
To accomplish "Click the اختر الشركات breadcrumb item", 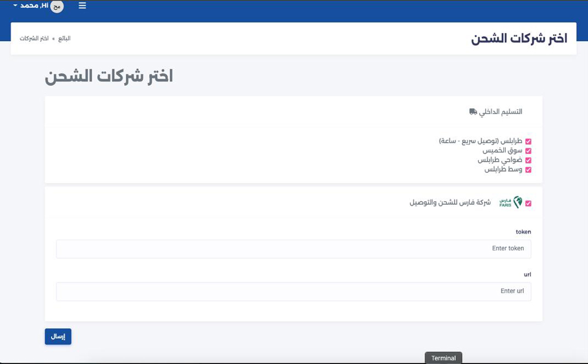I will click(34, 38).
